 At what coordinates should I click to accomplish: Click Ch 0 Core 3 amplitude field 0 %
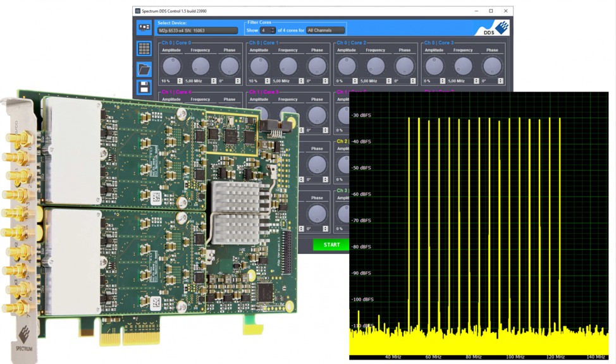[x=431, y=81]
